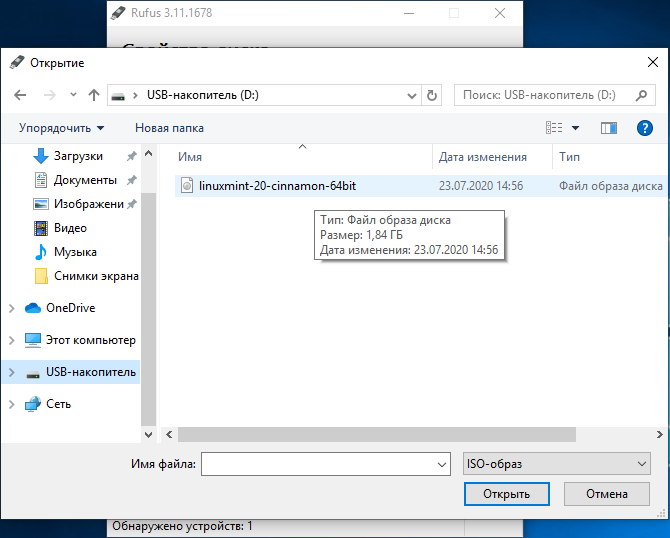Click the Rufus USB icon in dialog title
The image size is (670, 538).
click(17, 62)
